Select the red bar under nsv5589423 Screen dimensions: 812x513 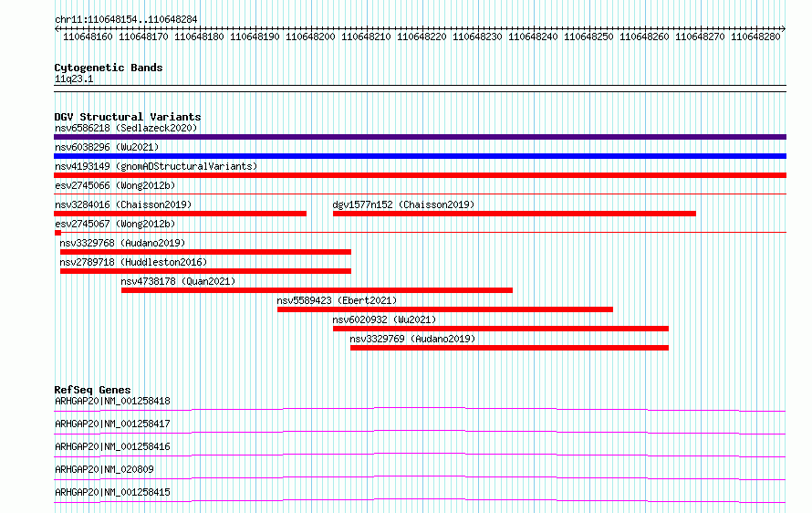[445, 309]
